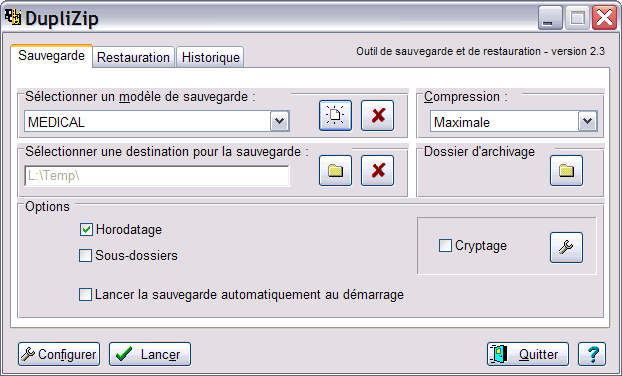Expand the Compression level dropdown
Screen dimensions: 622x376
(x=587, y=121)
